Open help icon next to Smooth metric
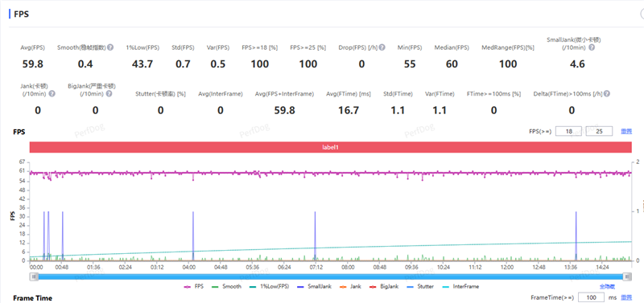The width and height of the screenshot is (644, 303). 110,47
